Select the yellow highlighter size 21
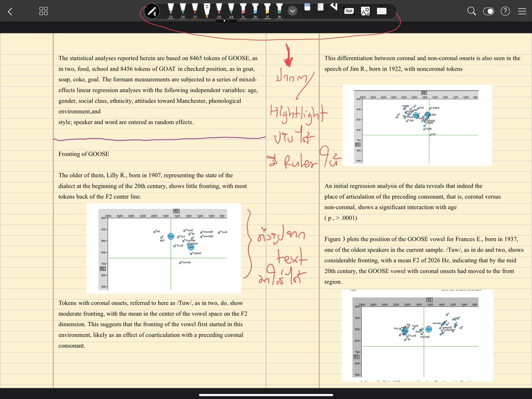The width and height of the screenshot is (532, 399). [x=267, y=11]
